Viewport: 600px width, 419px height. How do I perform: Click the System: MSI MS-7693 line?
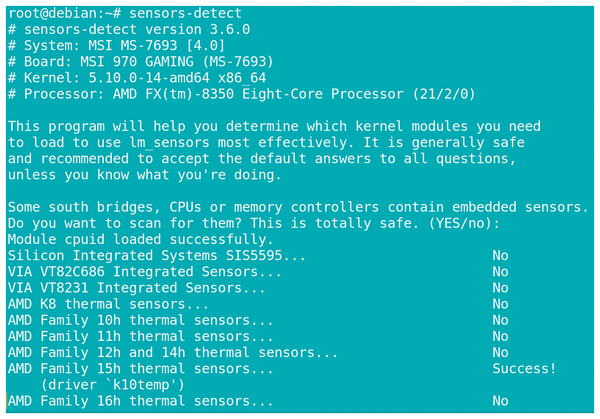pyautogui.click(x=116, y=46)
